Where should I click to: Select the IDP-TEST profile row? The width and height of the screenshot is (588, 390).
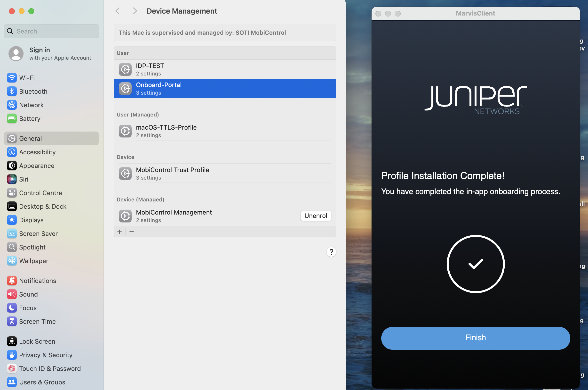point(225,69)
